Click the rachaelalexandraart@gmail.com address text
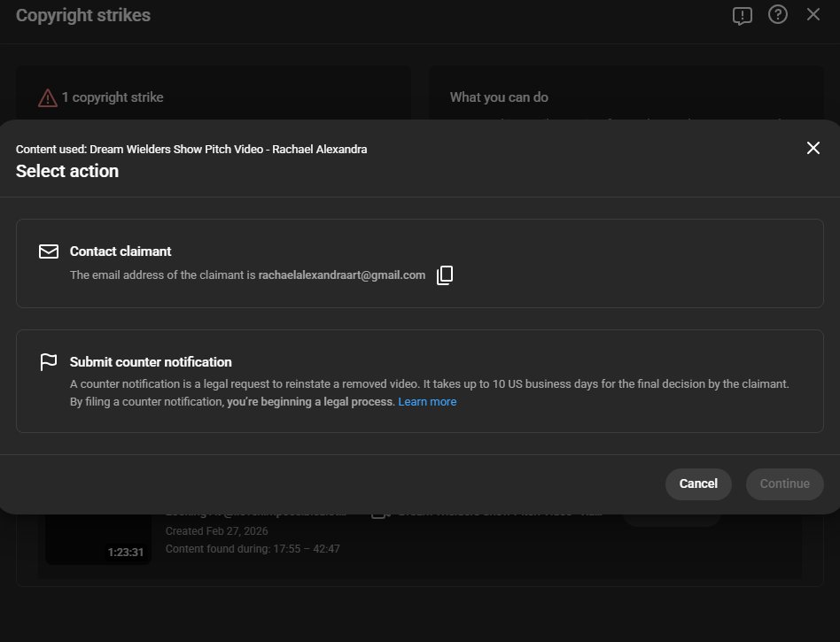Screen dimensions: 840x642 point(342,275)
